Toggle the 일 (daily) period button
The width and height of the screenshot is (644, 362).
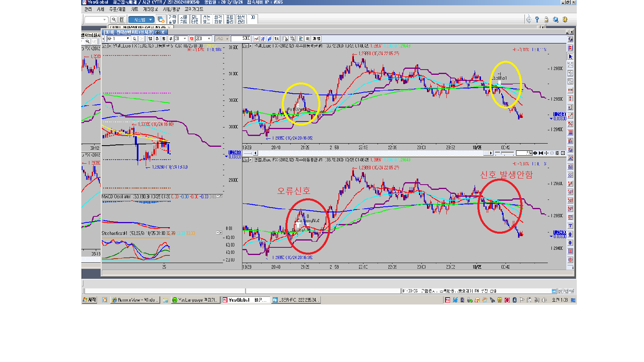coord(150,39)
